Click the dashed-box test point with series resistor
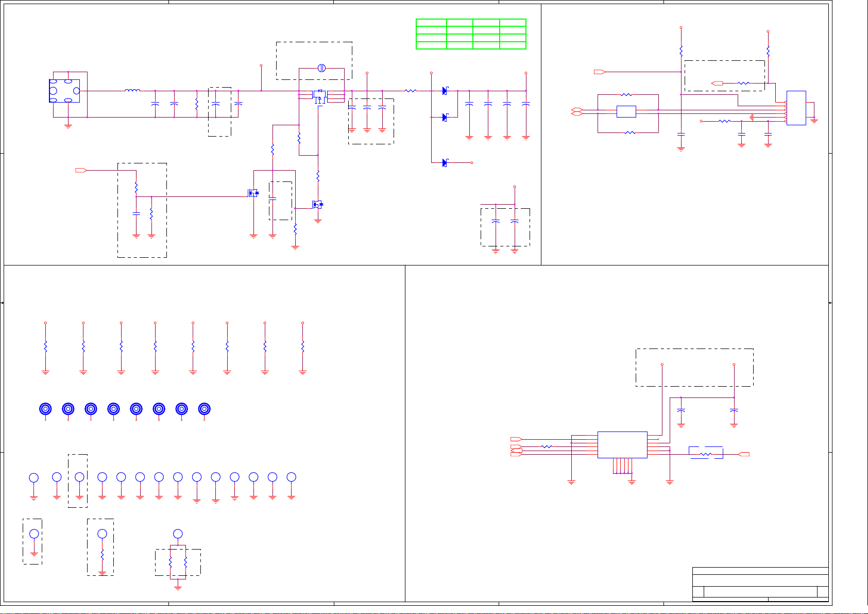This screenshot has height=614, width=868. 102,534
